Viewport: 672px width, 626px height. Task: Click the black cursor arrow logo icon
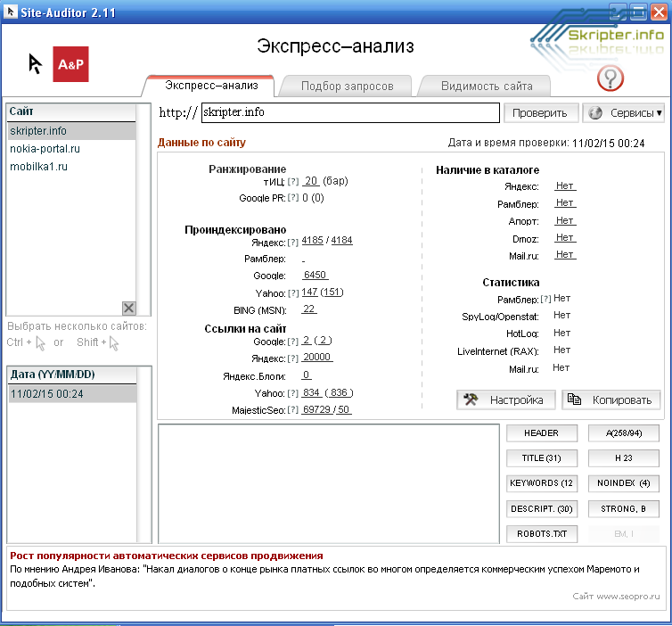coord(35,63)
